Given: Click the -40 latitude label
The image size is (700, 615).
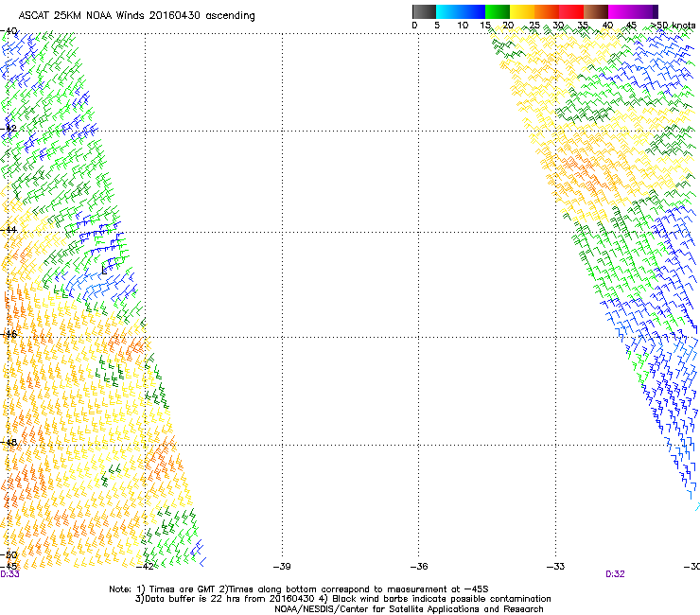Looking at the screenshot, I should (9, 31).
